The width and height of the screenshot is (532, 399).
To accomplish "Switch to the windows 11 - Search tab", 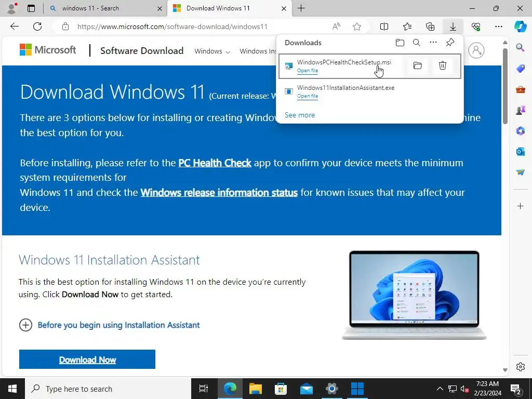I will click(106, 8).
